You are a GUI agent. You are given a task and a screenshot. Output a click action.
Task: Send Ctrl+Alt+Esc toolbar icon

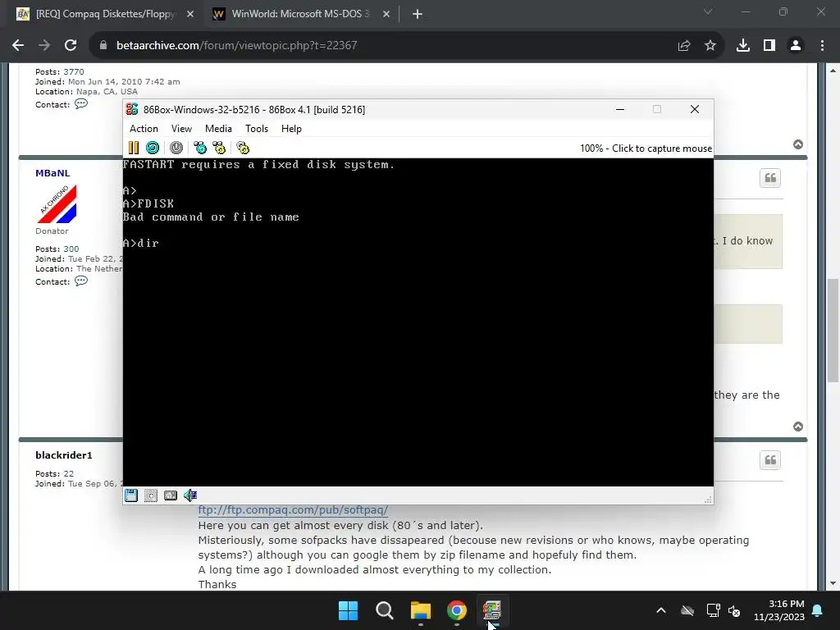[219, 148]
